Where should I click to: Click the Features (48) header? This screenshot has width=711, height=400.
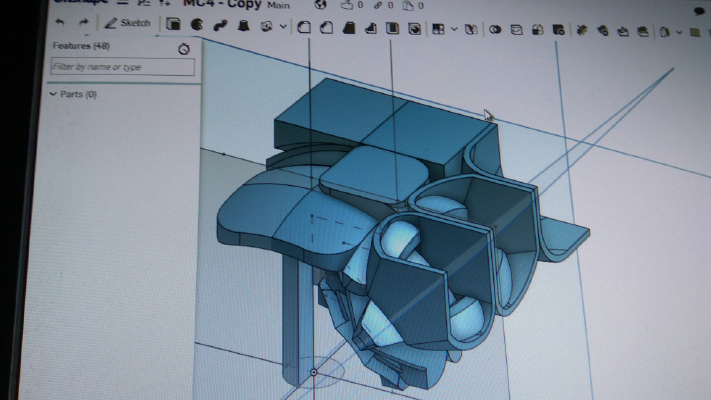pyautogui.click(x=81, y=46)
